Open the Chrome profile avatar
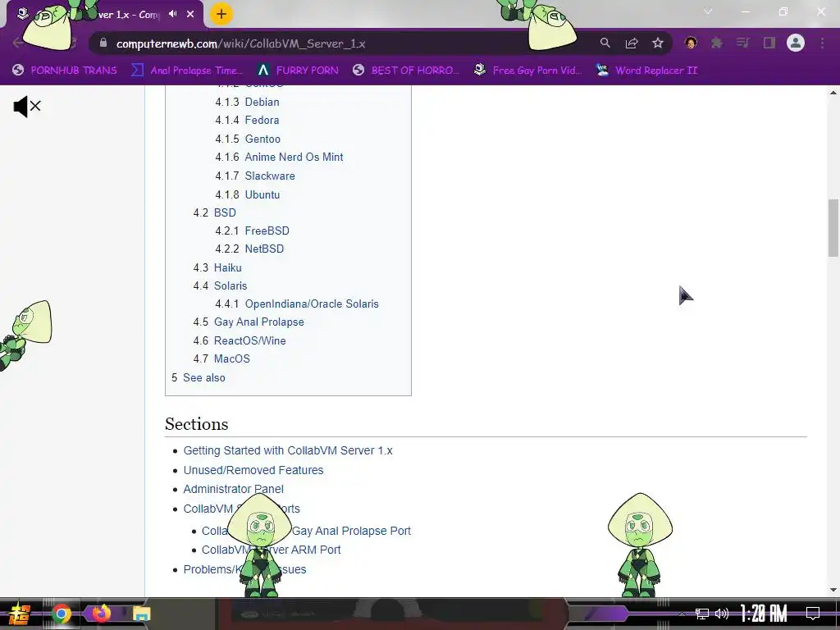The image size is (840, 630). [x=796, y=43]
